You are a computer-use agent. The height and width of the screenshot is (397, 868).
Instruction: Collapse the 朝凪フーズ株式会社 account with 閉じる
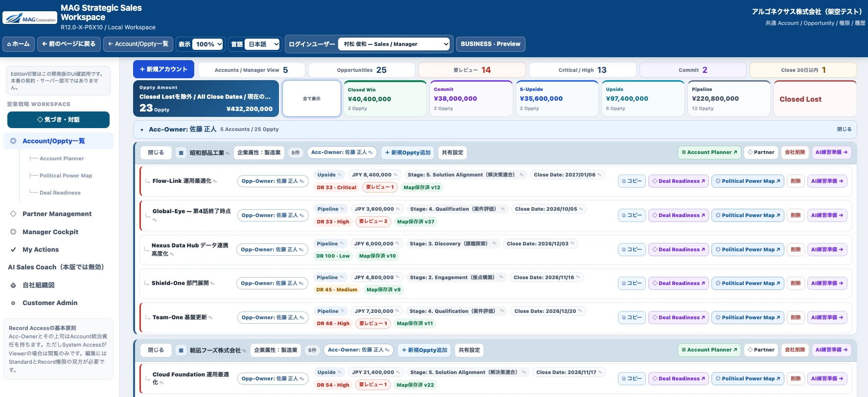click(x=156, y=350)
